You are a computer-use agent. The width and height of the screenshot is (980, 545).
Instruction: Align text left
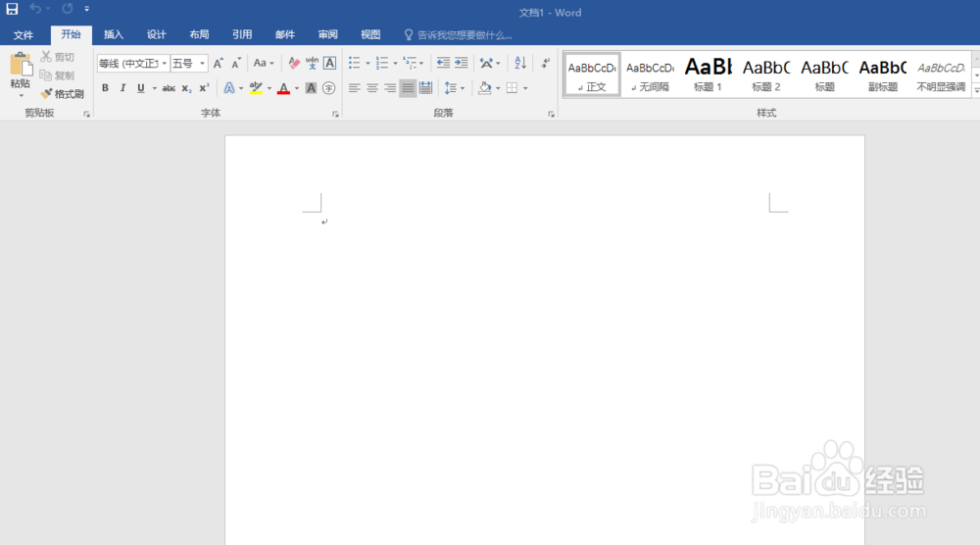(355, 88)
